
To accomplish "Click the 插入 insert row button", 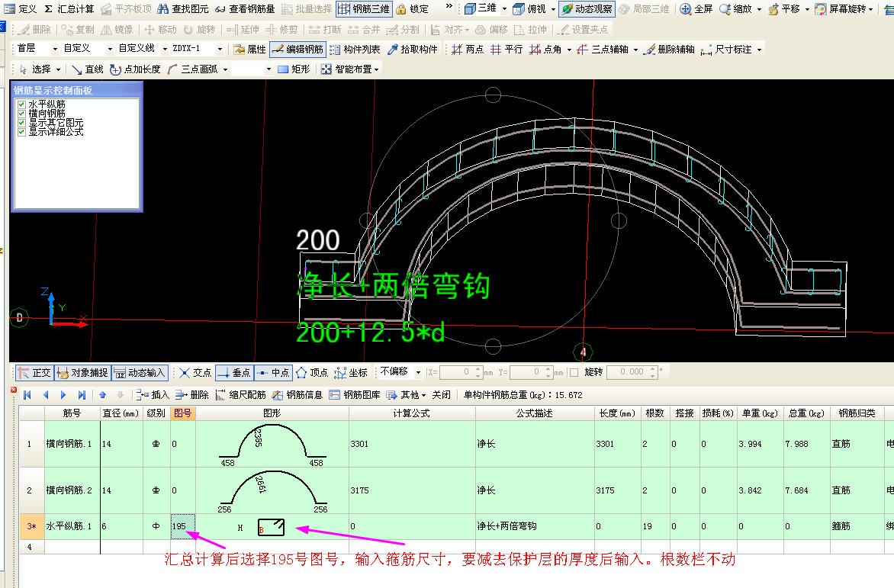I will click(153, 394).
